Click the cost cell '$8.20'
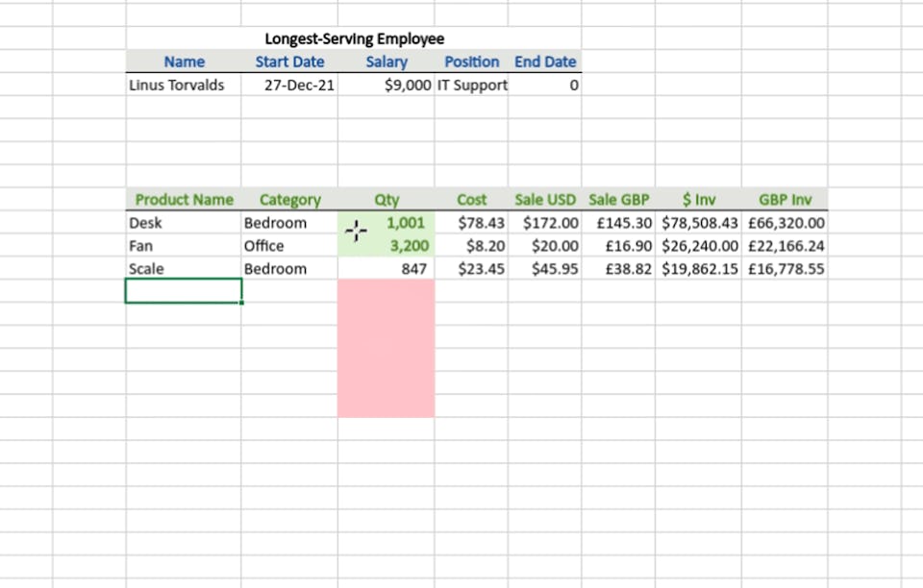923x588 pixels. pos(471,246)
